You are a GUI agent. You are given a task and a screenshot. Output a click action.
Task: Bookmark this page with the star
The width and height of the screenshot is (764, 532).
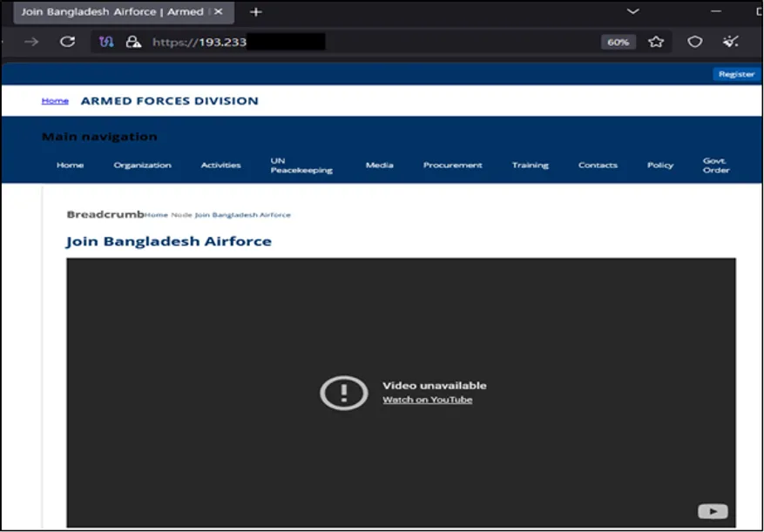[656, 42]
